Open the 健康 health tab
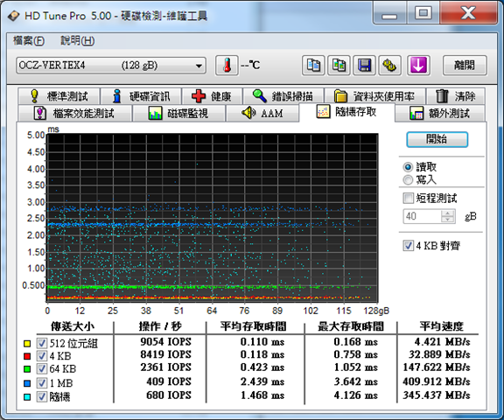The width and height of the screenshot is (504, 420). tap(212, 96)
